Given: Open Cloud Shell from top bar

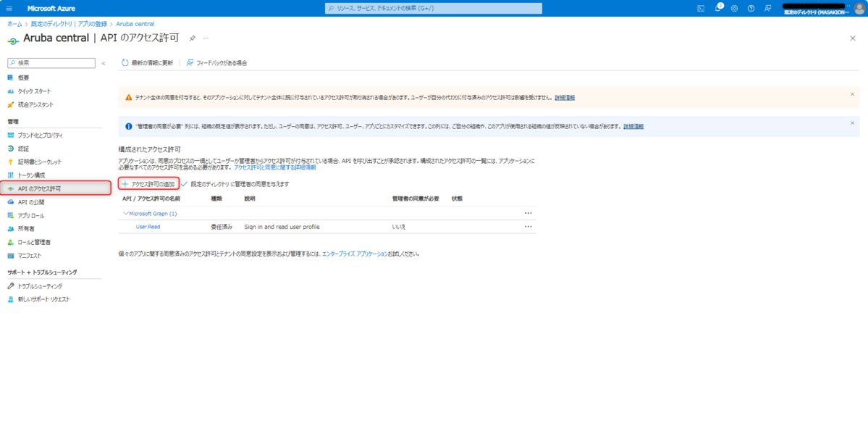Looking at the screenshot, I should 700,8.
